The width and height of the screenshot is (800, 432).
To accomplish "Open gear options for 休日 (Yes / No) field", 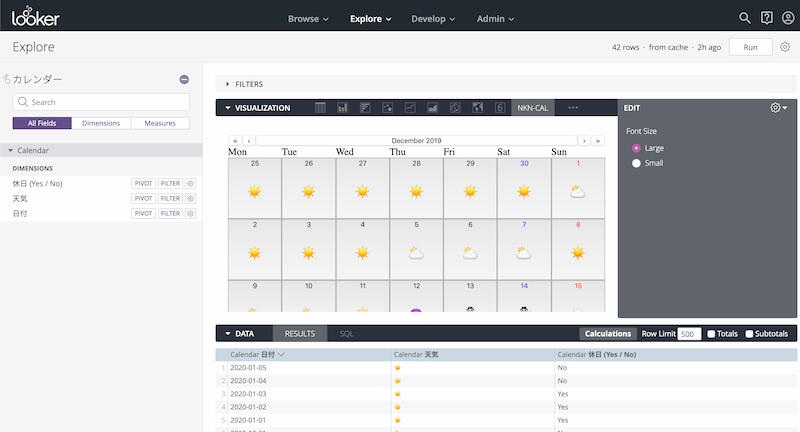I will (190, 184).
